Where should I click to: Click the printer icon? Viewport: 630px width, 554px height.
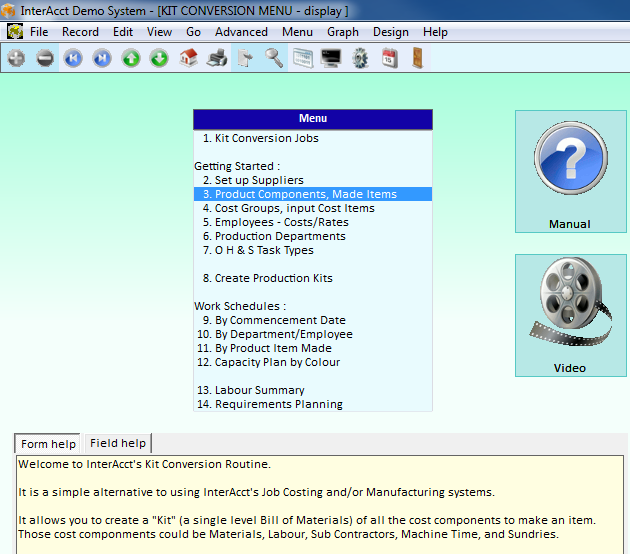coord(217,58)
